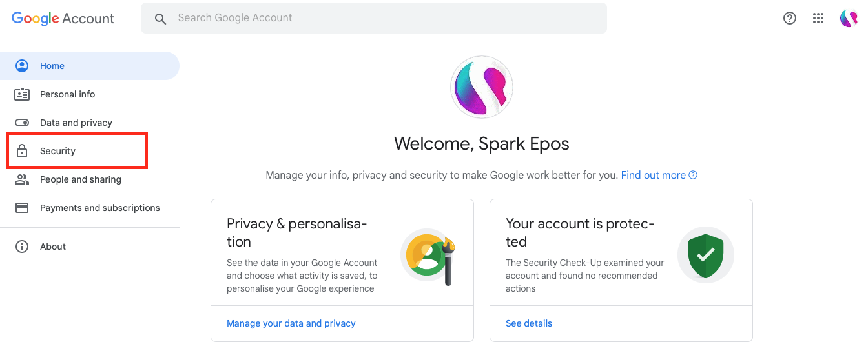This screenshot has height=353, width=868.
Task: Click the Personal info ID card icon
Action: [x=22, y=94]
